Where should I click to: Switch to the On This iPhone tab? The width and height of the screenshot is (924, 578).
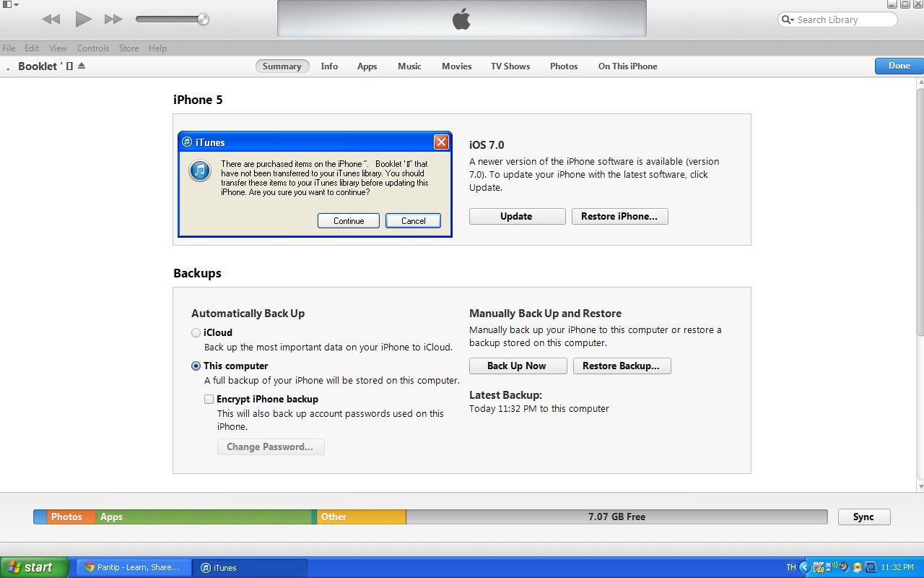click(x=628, y=66)
